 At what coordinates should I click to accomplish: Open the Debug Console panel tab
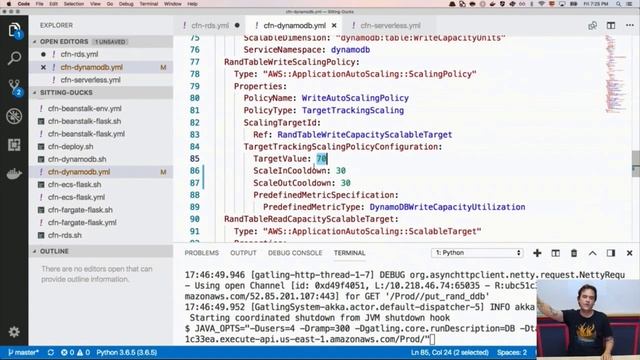(x=295, y=253)
